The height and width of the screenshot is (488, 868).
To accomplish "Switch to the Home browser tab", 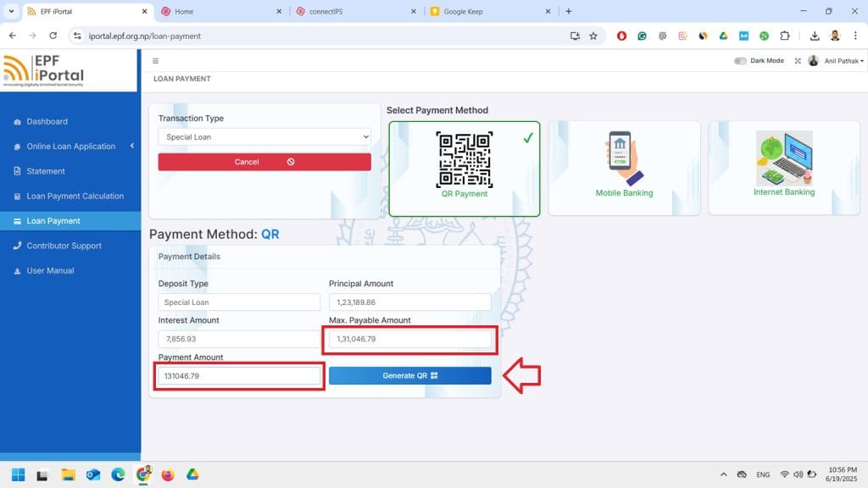I will click(x=221, y=11).
